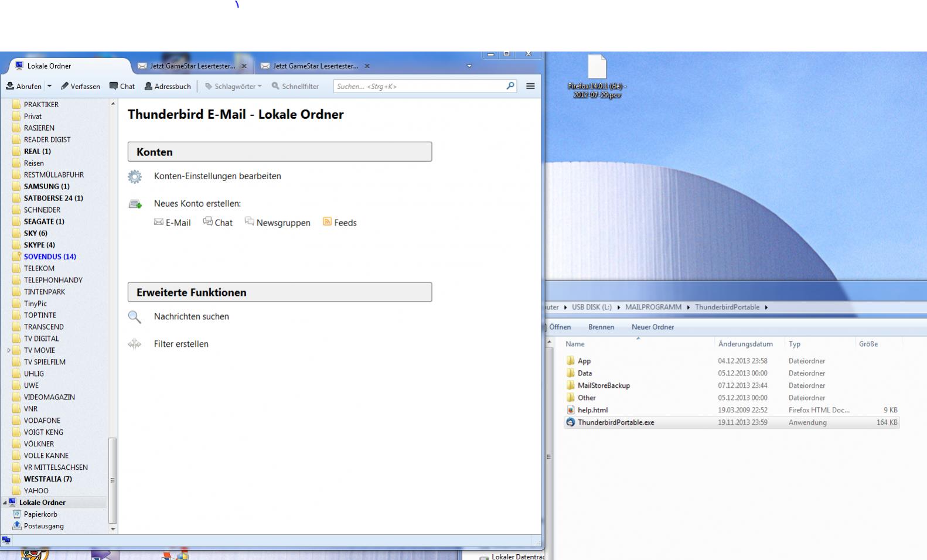Click the Konten-Einstellungen gear icon
This screenshot has height=560, width=927.
tap(135, 176)
